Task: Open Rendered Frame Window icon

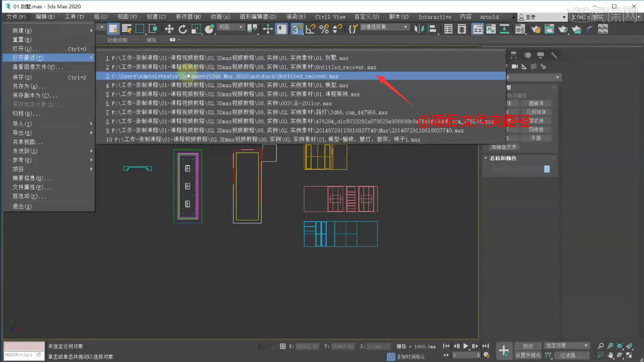Action: pos(549,29)
